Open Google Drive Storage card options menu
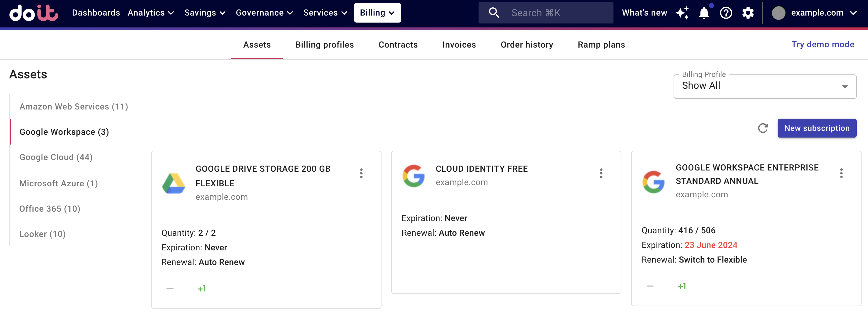Image resolution: width=868 pixels, height=319 pixels. pos(361,173)
